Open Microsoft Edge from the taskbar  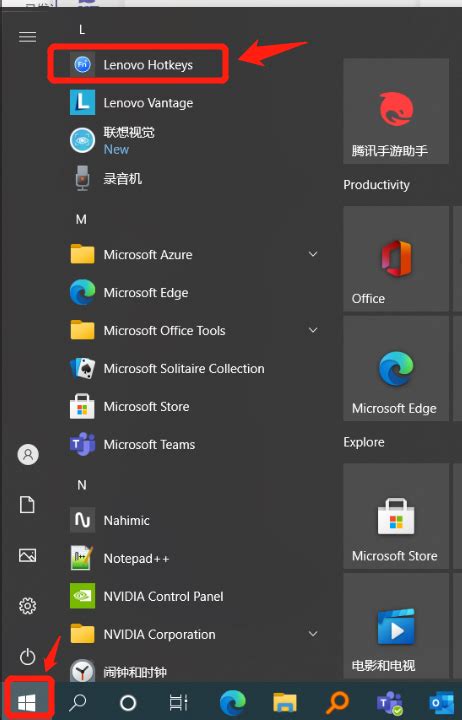(233, 702)
